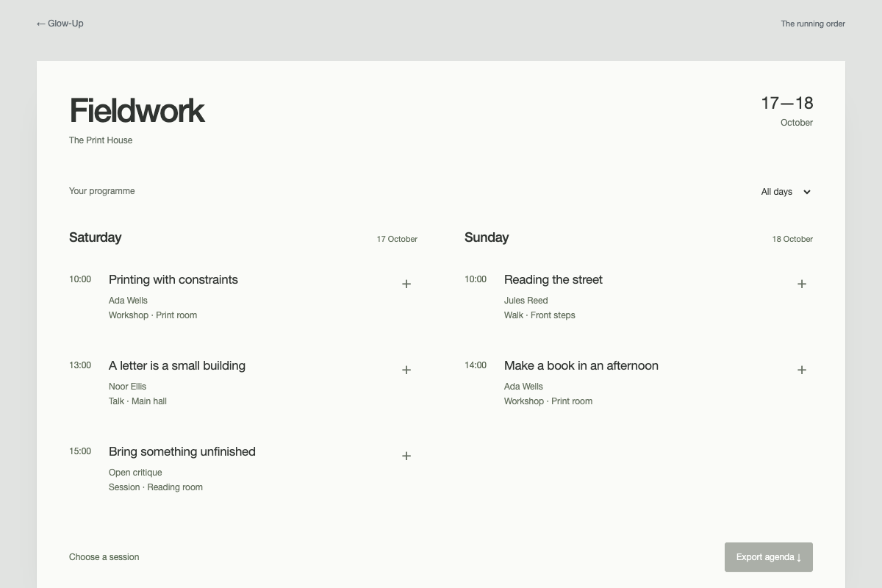Open the A letter is a small building title
This screenshot has height=588, width=882.
click(177, 365)
